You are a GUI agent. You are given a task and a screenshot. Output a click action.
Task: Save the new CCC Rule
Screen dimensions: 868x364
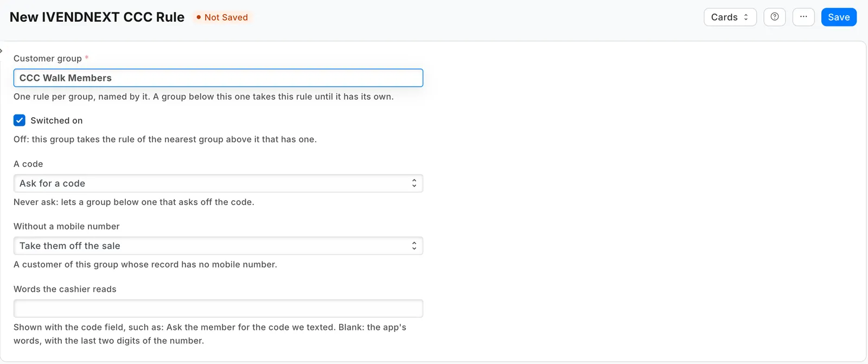pyautogui.click(x=839, y=17)
